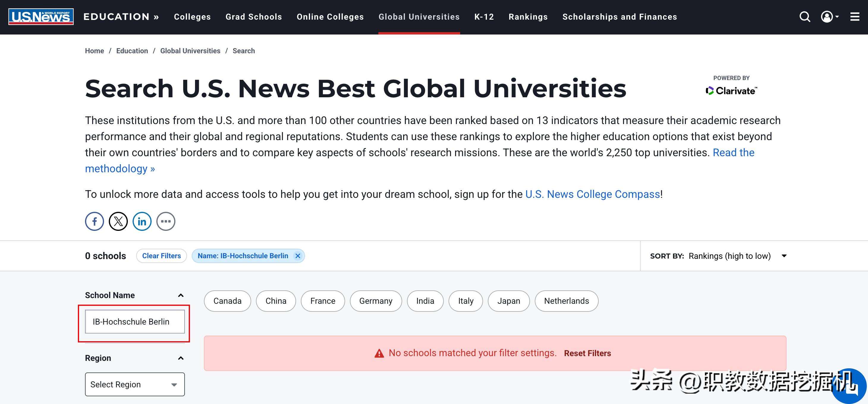Open the hamburger menu icon
This screenshot has height=404, width=868.
855,17
